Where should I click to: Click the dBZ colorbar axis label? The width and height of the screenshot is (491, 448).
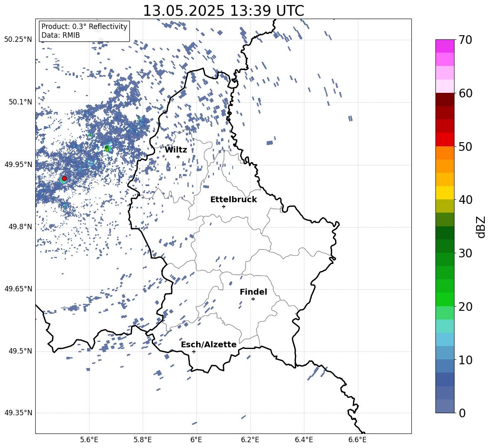pyautogui.click(x=481, y=227)
